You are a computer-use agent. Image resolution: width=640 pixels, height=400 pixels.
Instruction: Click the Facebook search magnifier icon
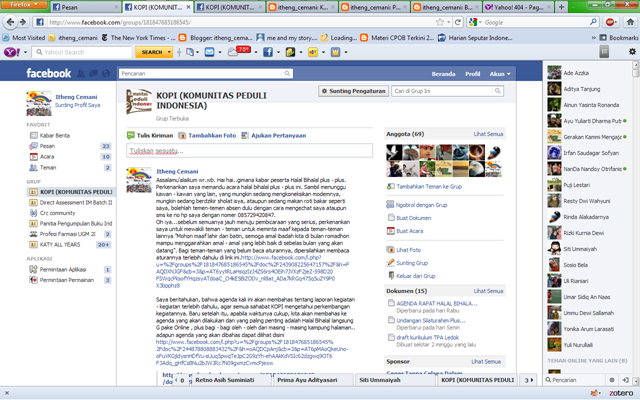point(287,73)
